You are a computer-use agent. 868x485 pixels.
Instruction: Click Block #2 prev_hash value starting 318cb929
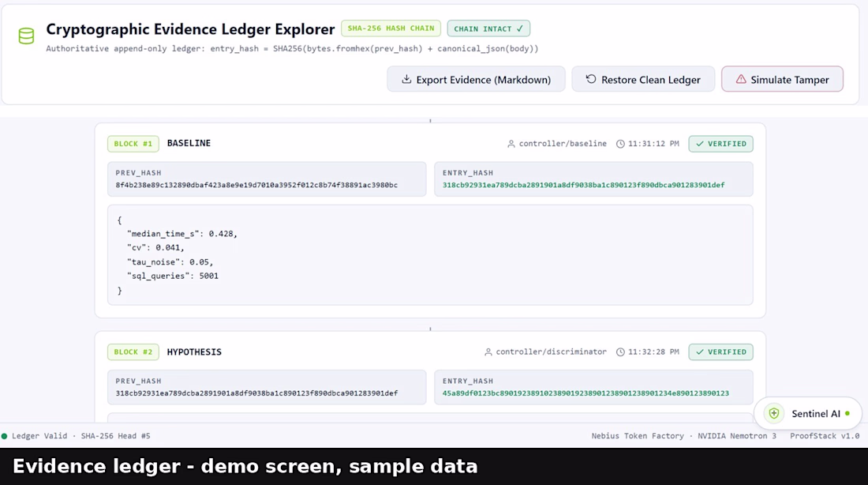[256, 393]
